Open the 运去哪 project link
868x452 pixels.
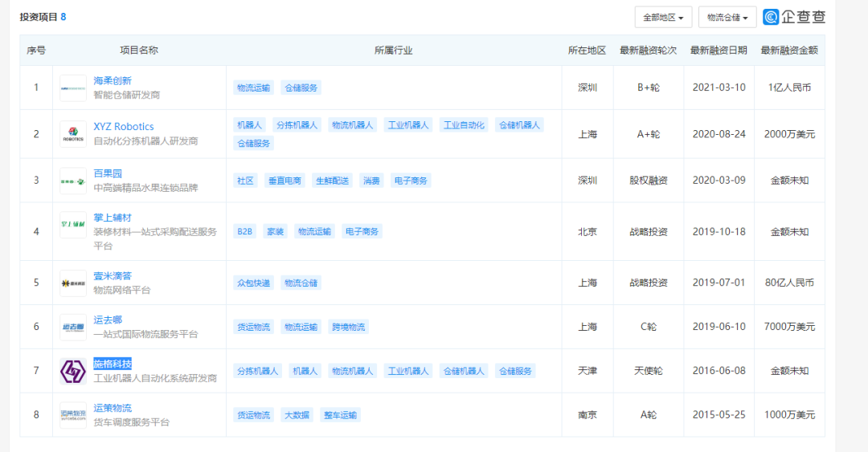108,320
